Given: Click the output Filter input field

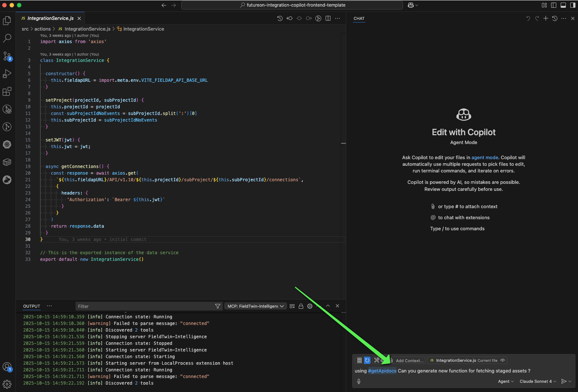Looking at the screenshot, I should click(146, 306).
